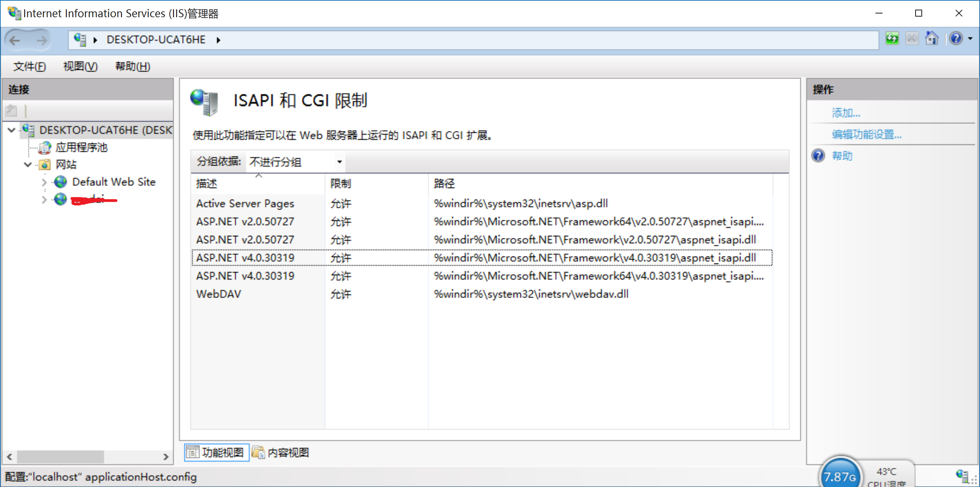The width and height of the screenshot is (980, 487).
Task: Select DESKTOP-UCAT6HE in the address bar
Action: [x=156, y=40]
